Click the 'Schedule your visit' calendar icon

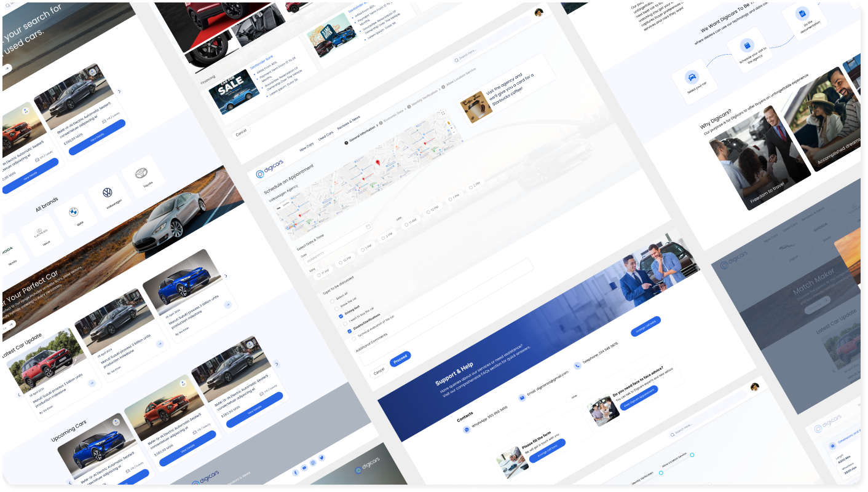[746, 45]
